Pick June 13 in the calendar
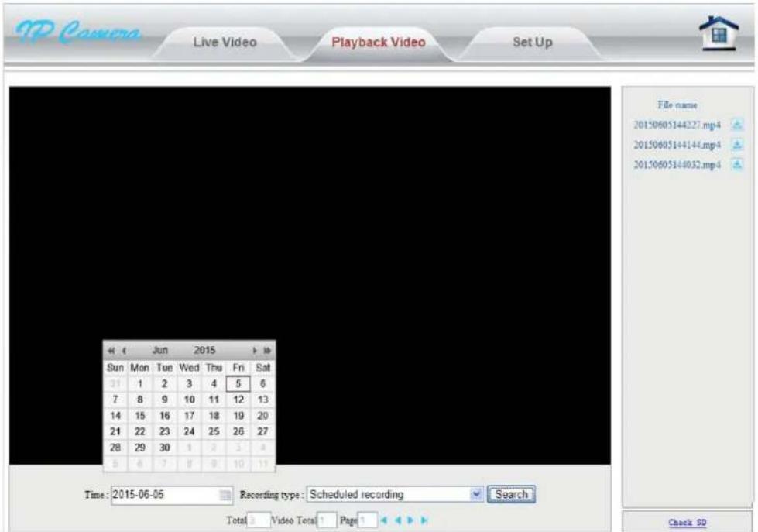 [x=262, y=400]
